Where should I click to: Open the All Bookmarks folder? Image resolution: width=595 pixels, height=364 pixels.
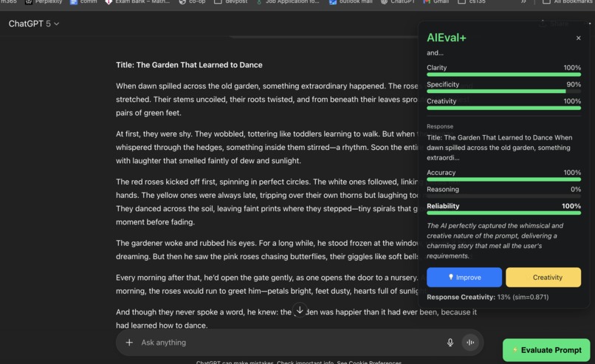point(567,2)
